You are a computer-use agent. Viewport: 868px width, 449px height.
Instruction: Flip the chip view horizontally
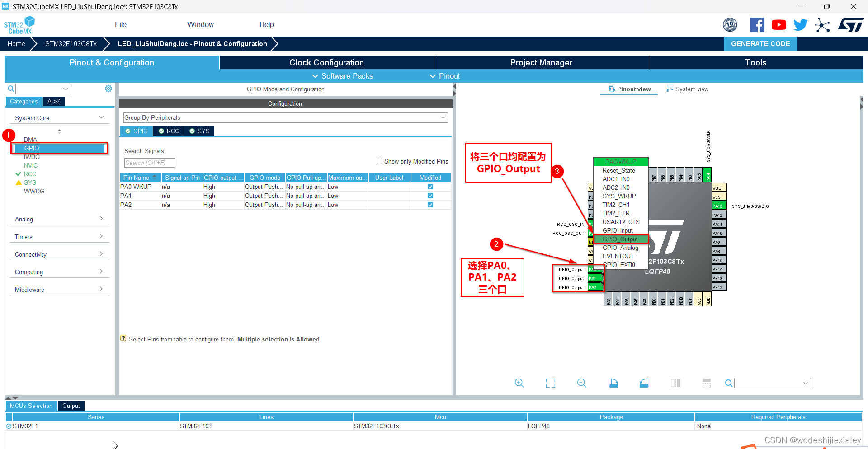tap(675, 383)
